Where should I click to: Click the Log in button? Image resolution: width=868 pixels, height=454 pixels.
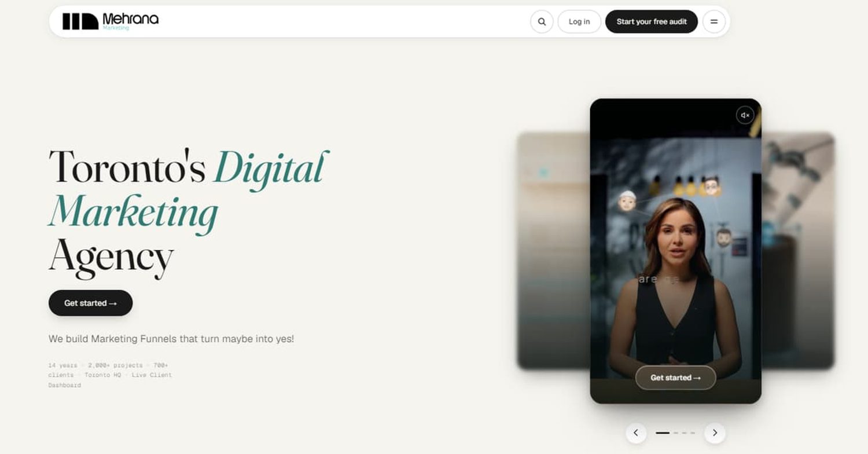(579, 22)
